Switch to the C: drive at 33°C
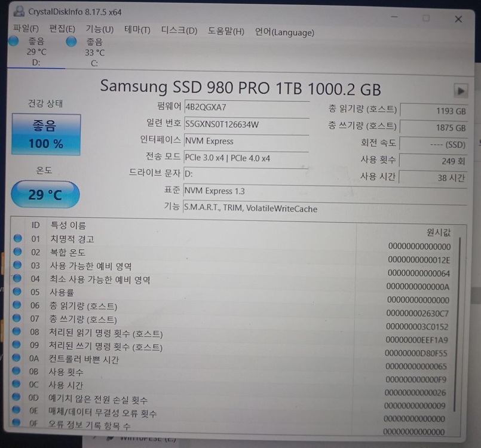The width and height of the screenshot is (481, 448). (94, 52)
